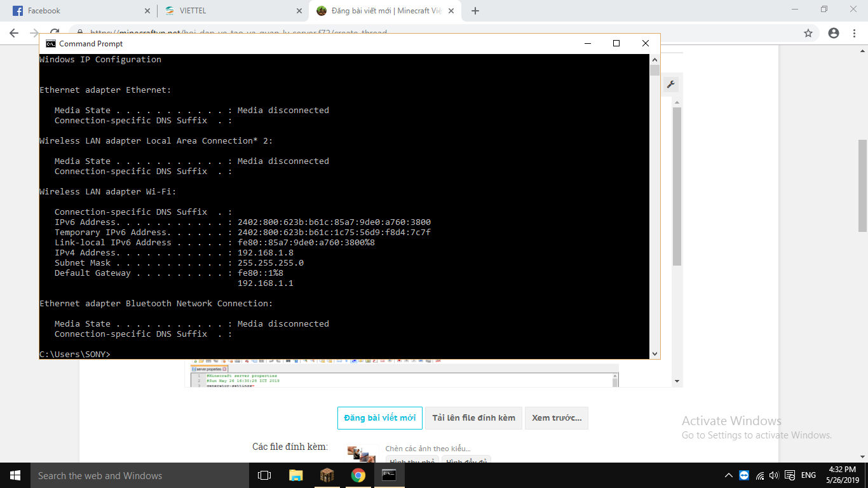This screenshot has width=868, height=488.
Task: Click the Command Prompt scroll-down arrow
Action: coord(654,354)
